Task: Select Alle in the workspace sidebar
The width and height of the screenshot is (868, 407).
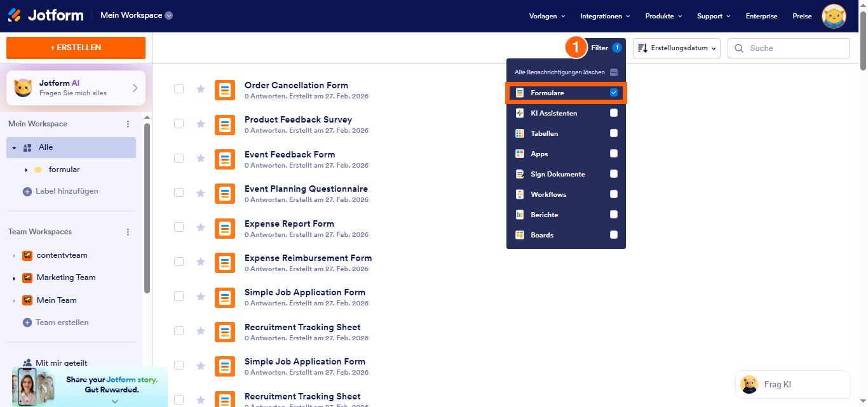Action: click(71, 147)
